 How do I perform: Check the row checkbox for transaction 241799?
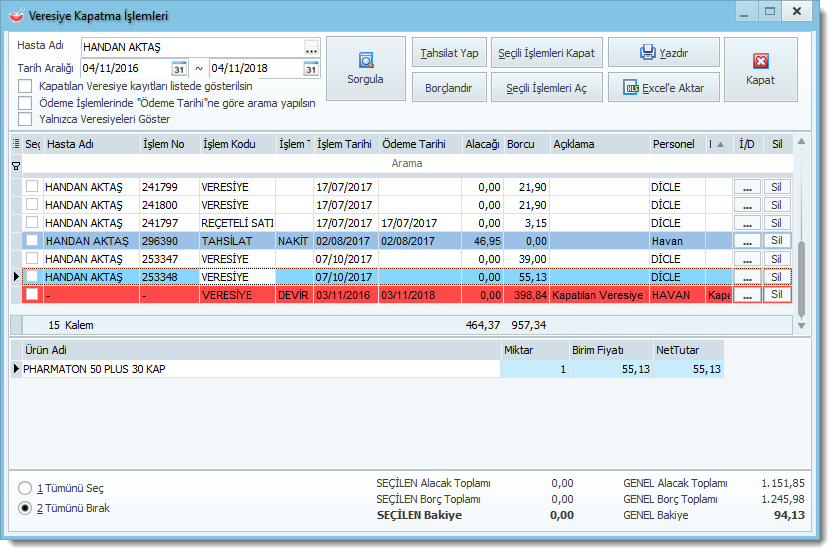(32, 186)
